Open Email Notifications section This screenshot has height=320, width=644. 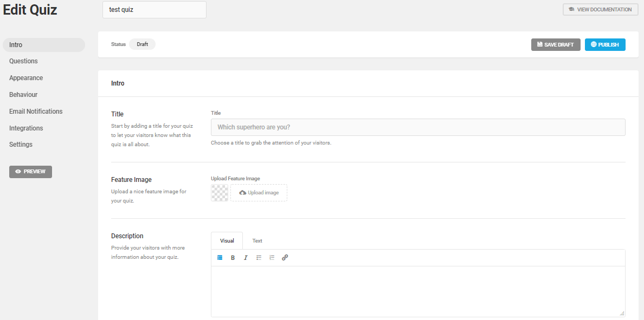pos(36,112)
